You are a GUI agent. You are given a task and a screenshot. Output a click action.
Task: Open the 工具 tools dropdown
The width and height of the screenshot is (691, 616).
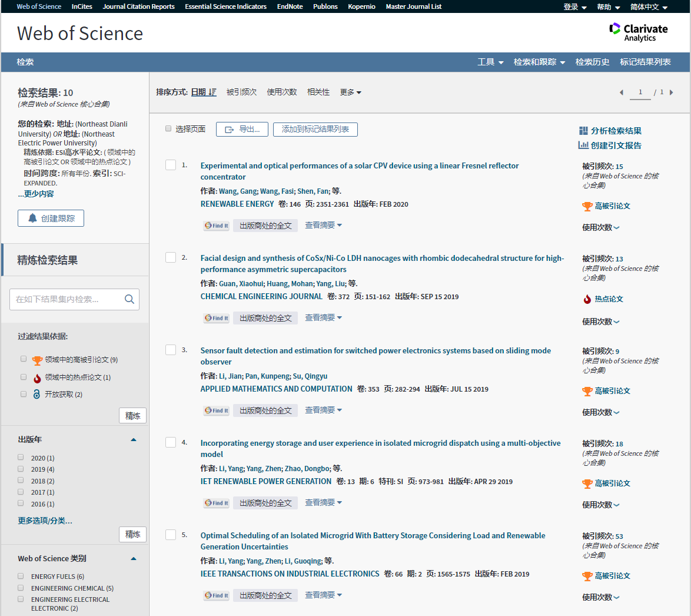pyautogui.click(x=490, y=62)
